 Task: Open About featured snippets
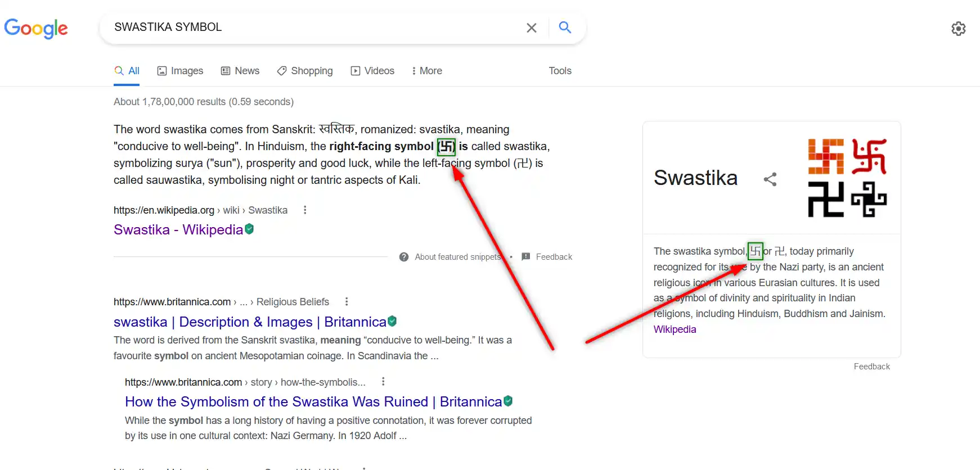click(457, 257)
